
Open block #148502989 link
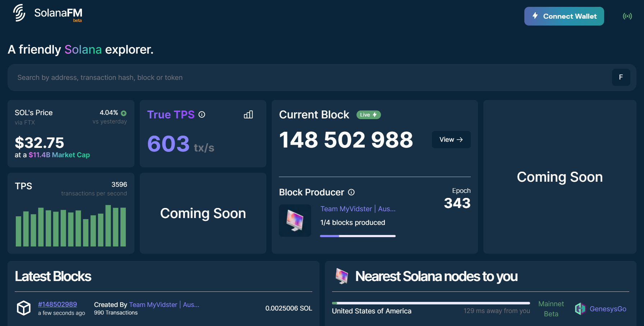(57, 304)
